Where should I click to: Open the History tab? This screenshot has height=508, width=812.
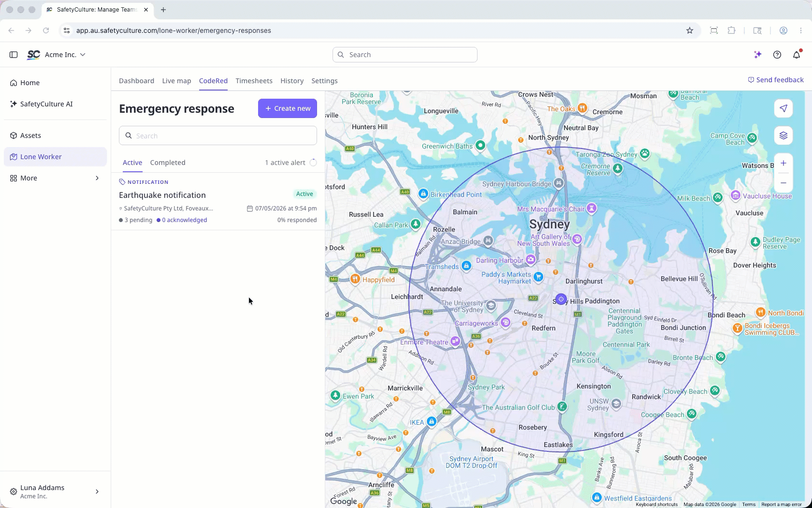pos(292,81)
